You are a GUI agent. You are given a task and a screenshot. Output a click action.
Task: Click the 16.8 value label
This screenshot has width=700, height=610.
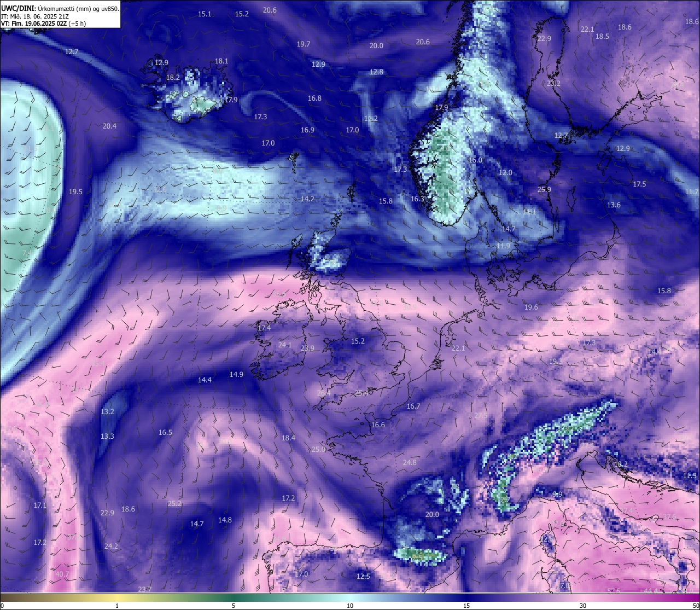coord(314,98)
